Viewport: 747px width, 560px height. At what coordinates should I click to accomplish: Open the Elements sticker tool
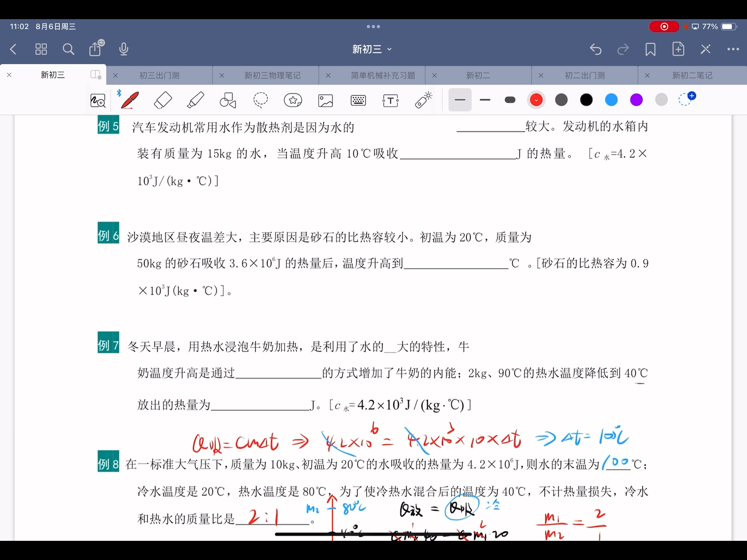click(293, 100)
